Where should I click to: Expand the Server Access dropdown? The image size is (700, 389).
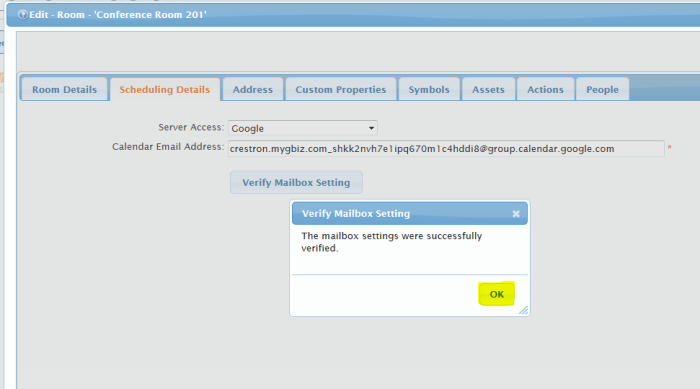(x=303, y=128)
